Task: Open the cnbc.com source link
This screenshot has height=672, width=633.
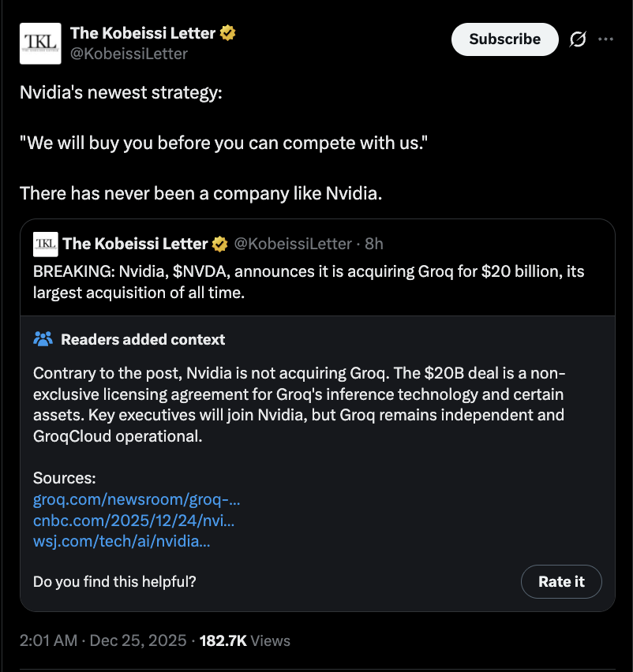Action: [x=133, y=521]
